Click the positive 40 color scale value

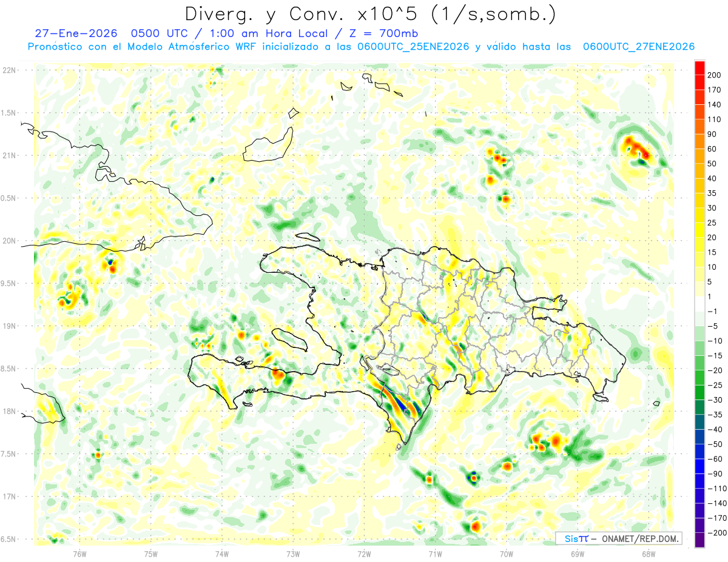713,178
